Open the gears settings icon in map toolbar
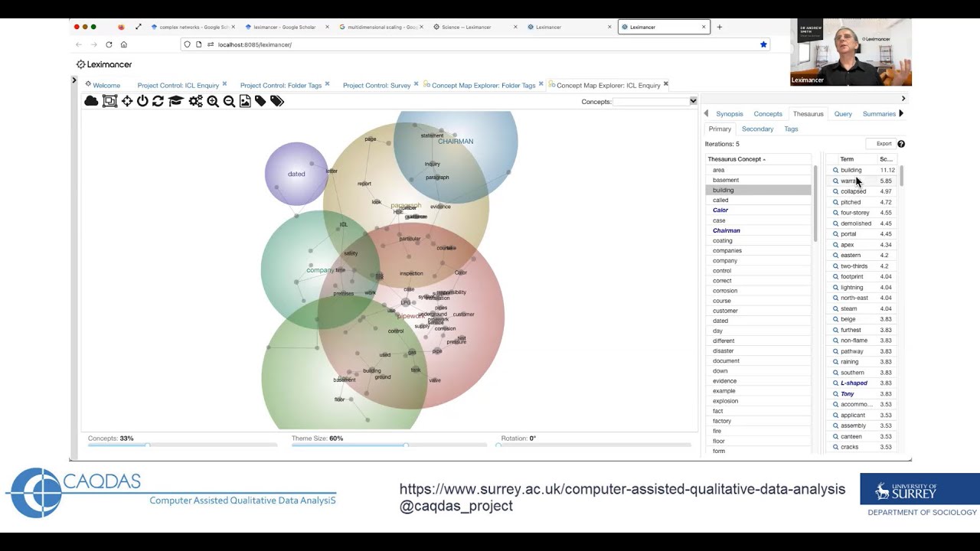This screenshot has height=551, width=980. click(x=196, y=101)
